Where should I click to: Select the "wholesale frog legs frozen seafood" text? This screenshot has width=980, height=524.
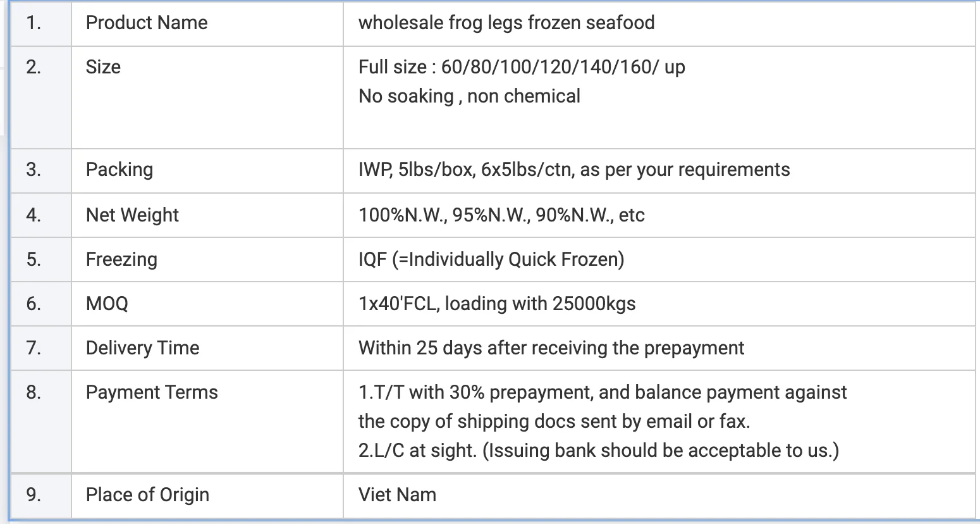click(506, 23)
